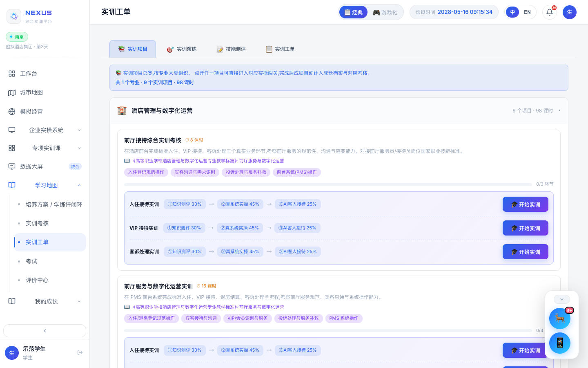Click clock icon next to 8 课时
This screenshot has width=588, height=368.
point(187,140)
